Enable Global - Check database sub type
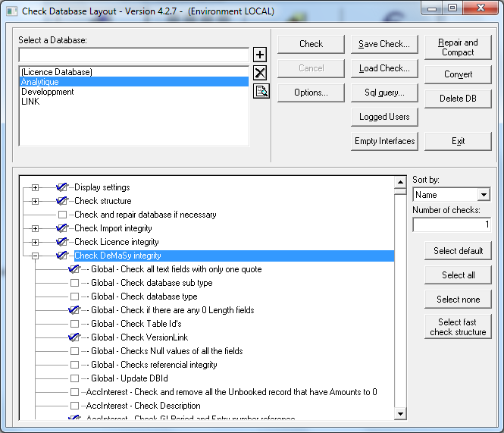This screenshot has width=504, height=433. [74, 283]
